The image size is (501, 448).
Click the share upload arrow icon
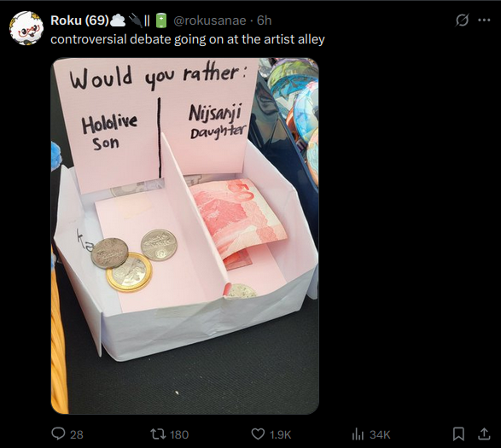(484, 434)
